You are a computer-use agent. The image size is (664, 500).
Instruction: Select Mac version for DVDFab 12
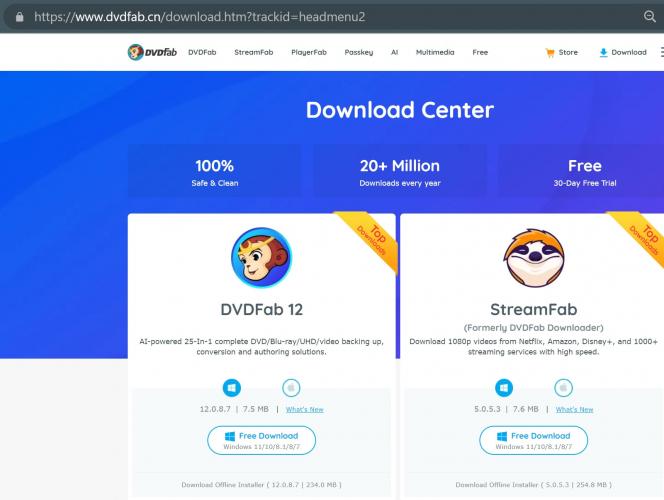(x=291, y=387)
